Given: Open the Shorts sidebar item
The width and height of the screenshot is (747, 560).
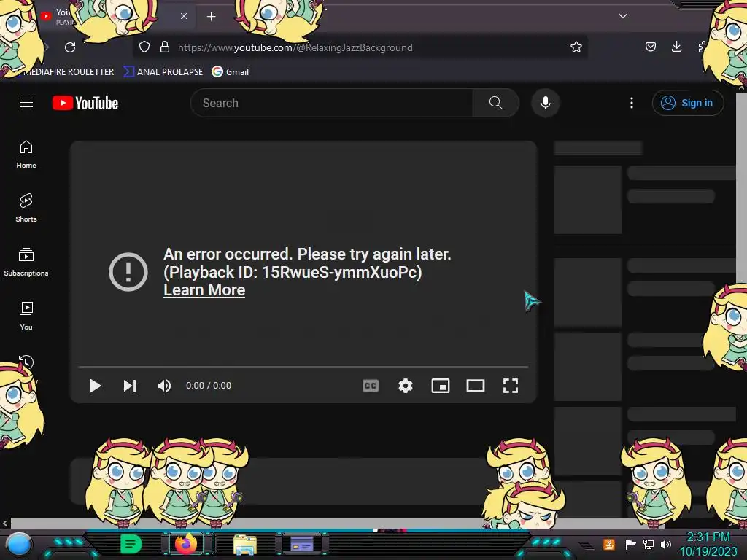Looking at the screenshot, I should (26, 209).
